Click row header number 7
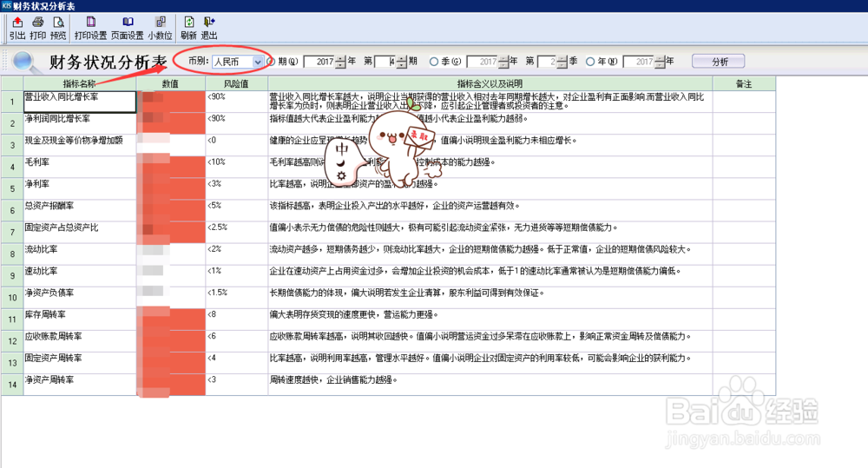Screen dimensions: 868x468 (x=12, y=232)
